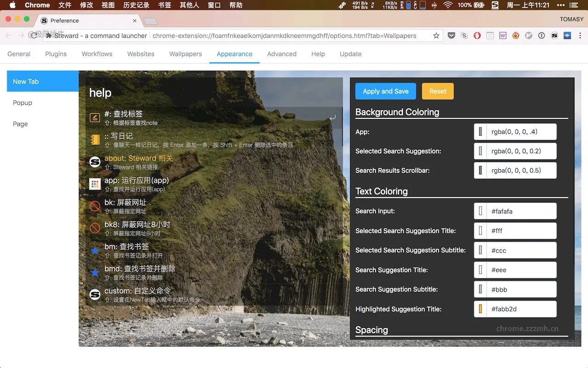Select the 查找标签 note tag icon
Screen dimensions: 588x368
pos(95,118)
